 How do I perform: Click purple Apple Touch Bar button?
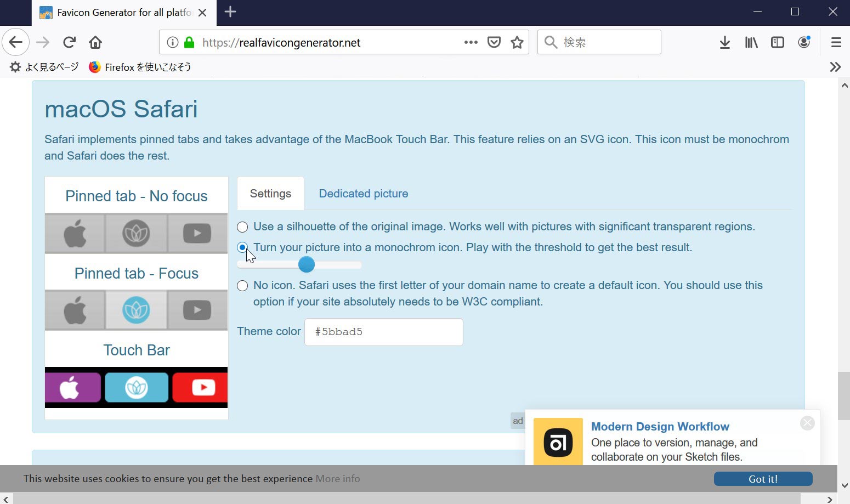point(73,388)
